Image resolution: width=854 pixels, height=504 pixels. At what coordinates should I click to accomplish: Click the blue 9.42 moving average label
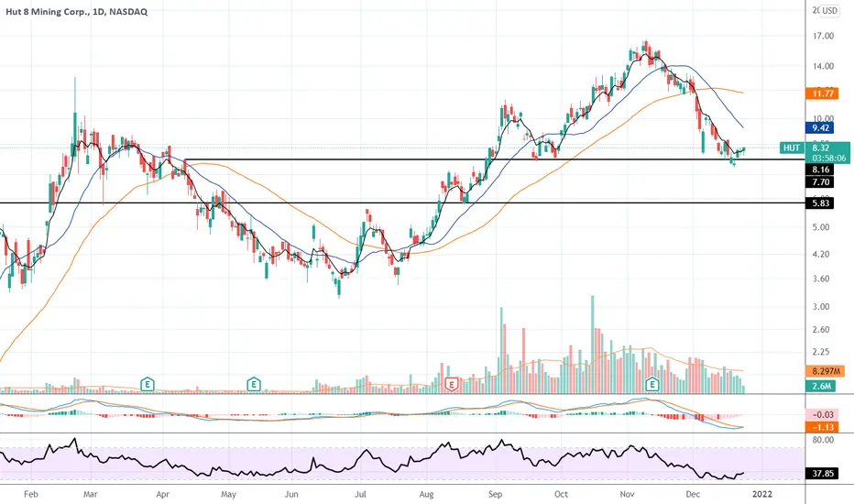click(820, 128)
